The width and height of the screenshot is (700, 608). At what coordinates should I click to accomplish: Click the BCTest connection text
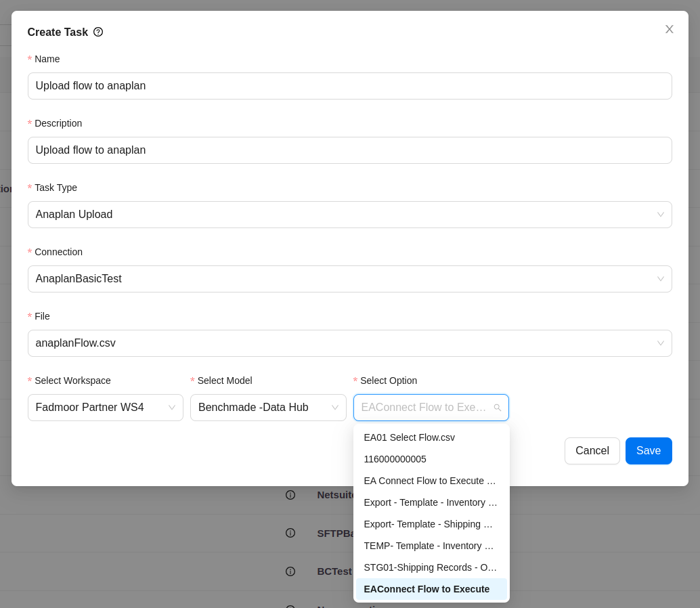click(x=334, y=571)
